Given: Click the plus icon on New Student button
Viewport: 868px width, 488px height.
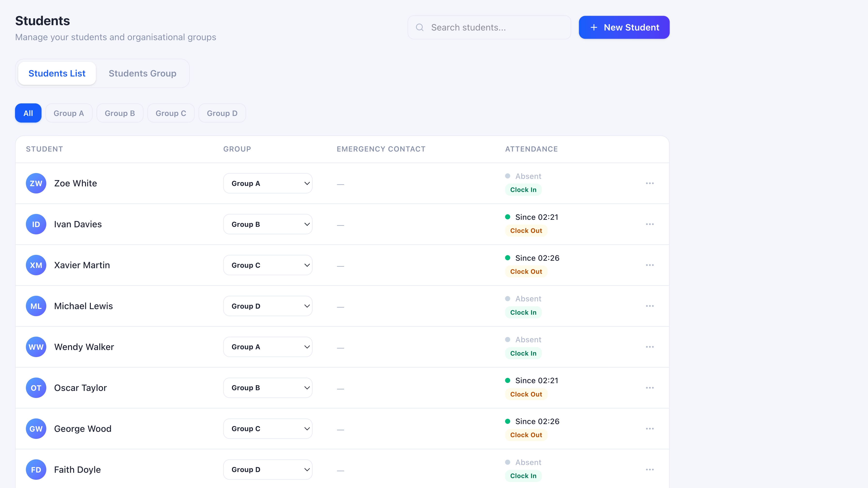Looking at the screenshot, I should click(594, 27).
